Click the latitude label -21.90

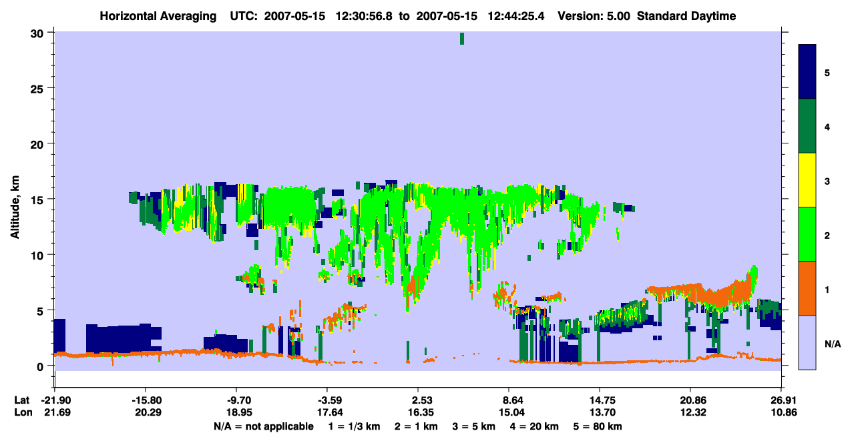(55, 400)
